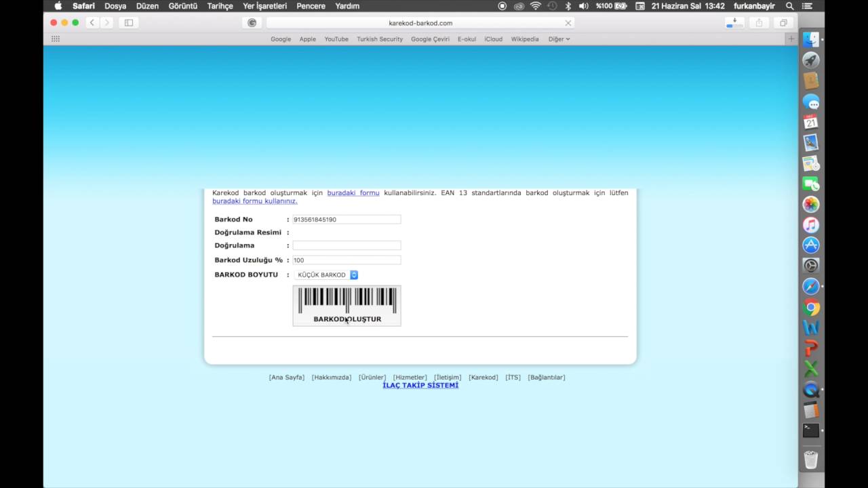Screen dimensions: 868x488
Task: Open the Görüntü menu
Action: tap(183, 6)
